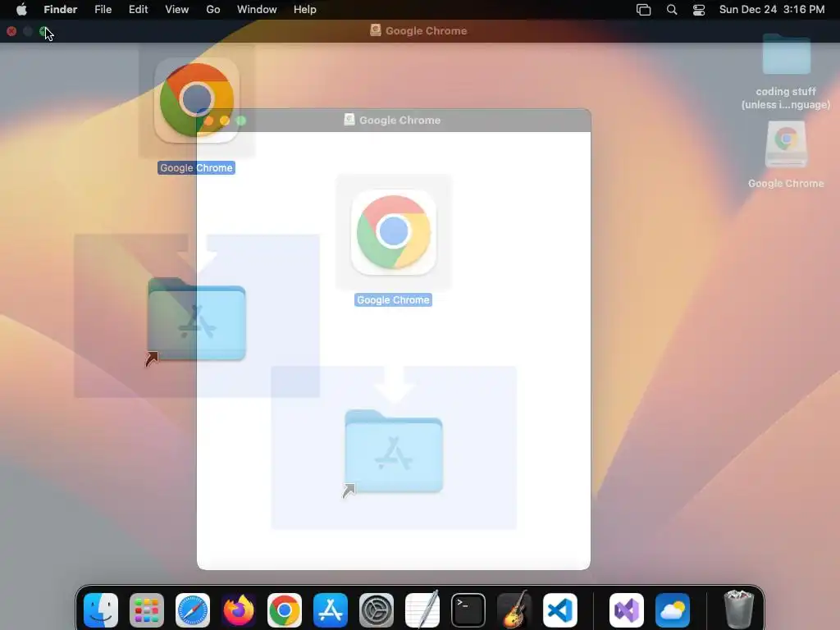
Task: Open the Window menu
Action: (257, 9)
